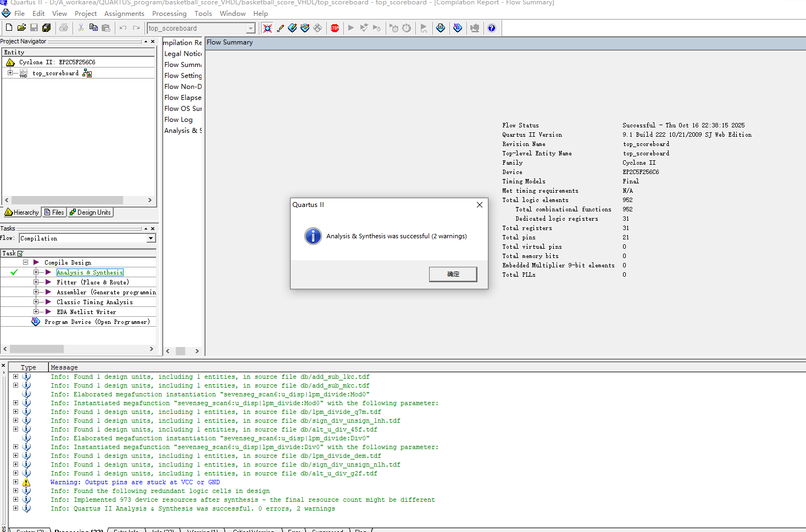Open the Processing menu
The width and height of the screenshot is (806, 532).
click(x=169, y=13)
